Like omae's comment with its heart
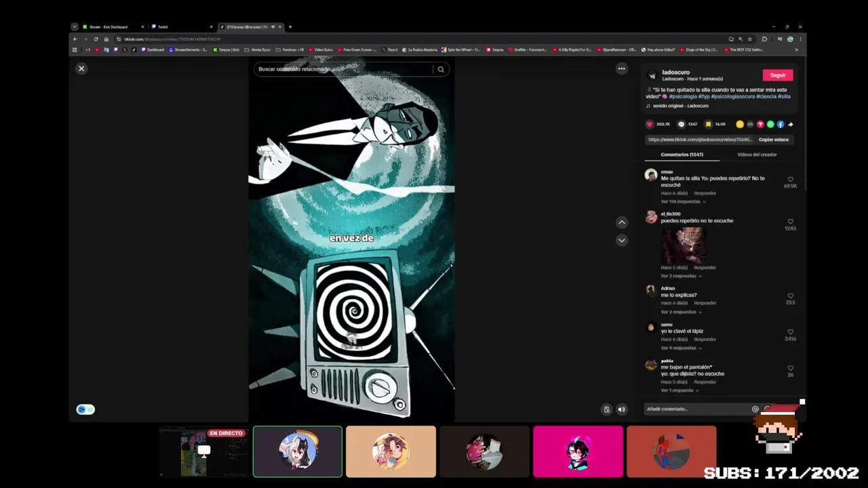 tap(790, 180)
